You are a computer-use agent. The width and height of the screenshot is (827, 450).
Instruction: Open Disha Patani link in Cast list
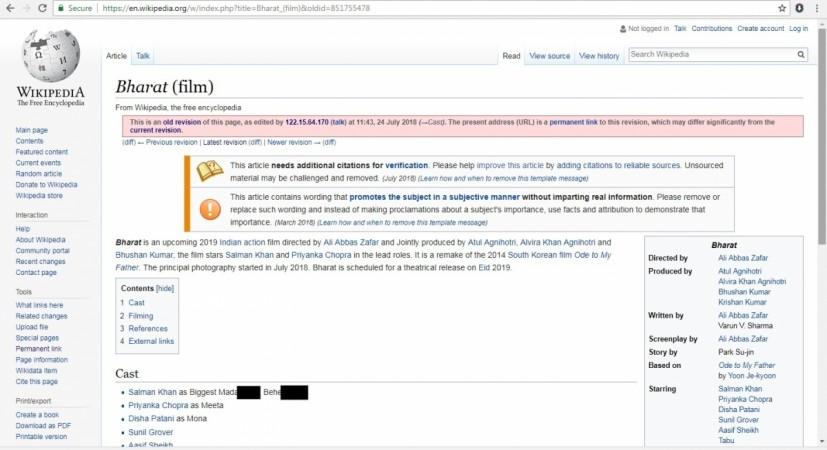pos(151,419)
